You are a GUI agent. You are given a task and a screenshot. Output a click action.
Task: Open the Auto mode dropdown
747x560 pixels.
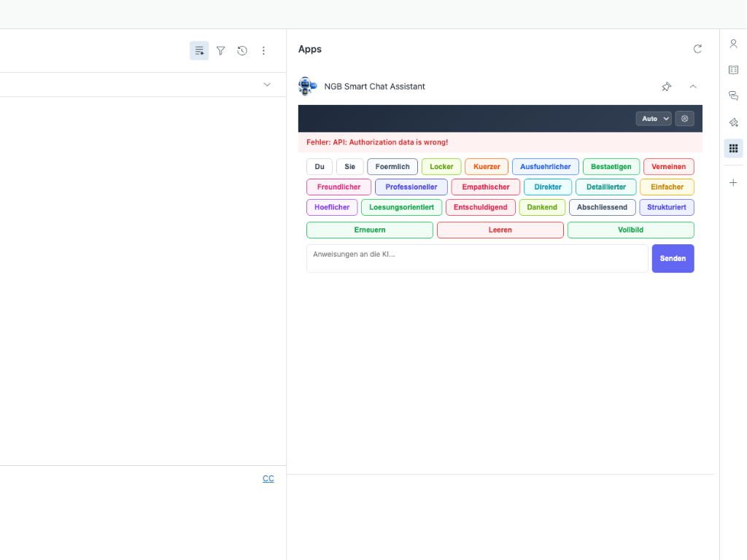(x=653, y=118)
